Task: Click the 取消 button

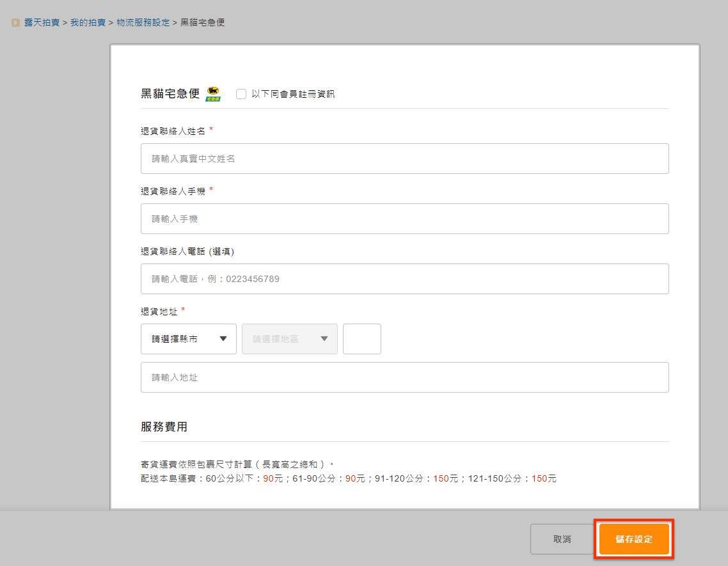Action: point(562,539)
